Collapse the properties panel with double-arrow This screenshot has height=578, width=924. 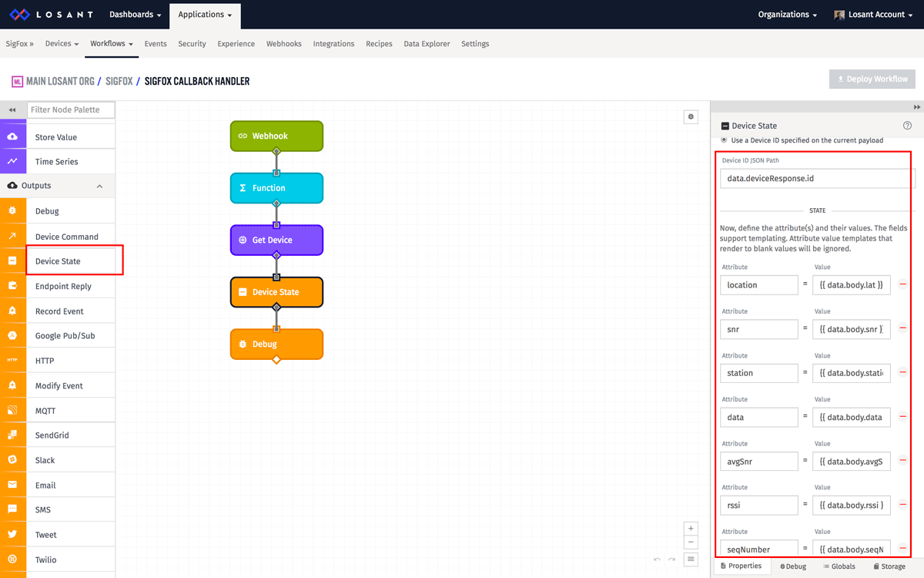[x=917, y=107]
